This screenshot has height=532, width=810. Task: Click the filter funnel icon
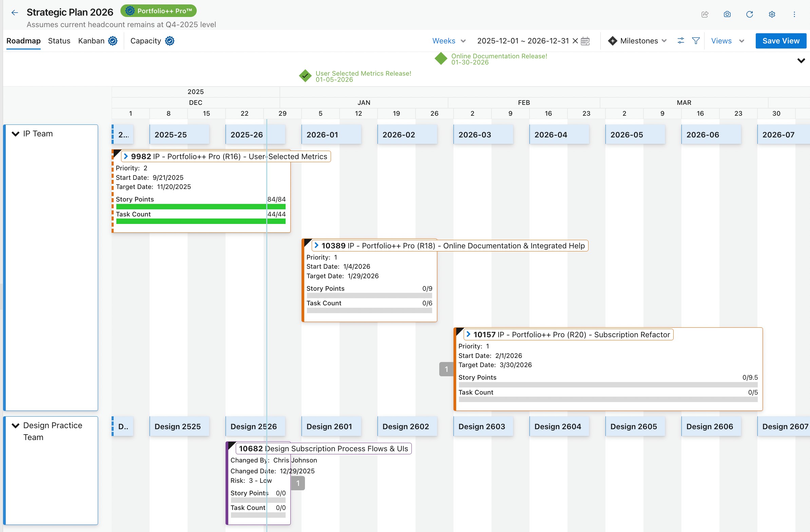click(x=696, y=41)
